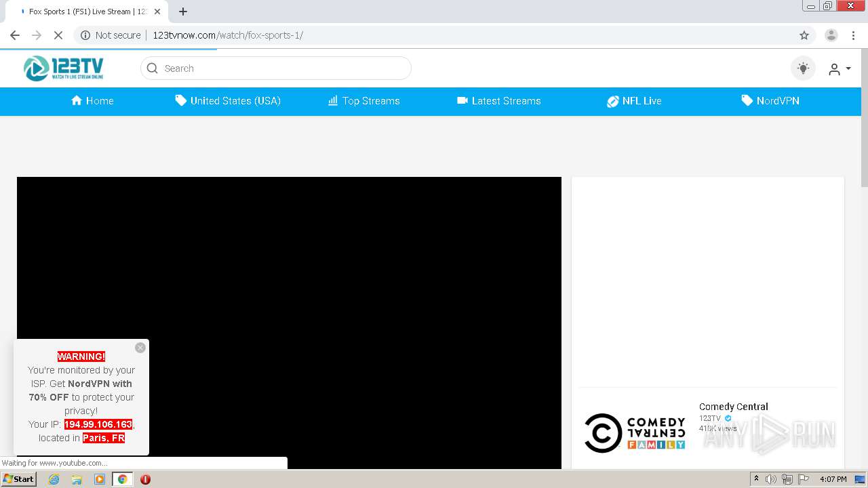Click the tag icon beside United States

(x=180, y=100)
